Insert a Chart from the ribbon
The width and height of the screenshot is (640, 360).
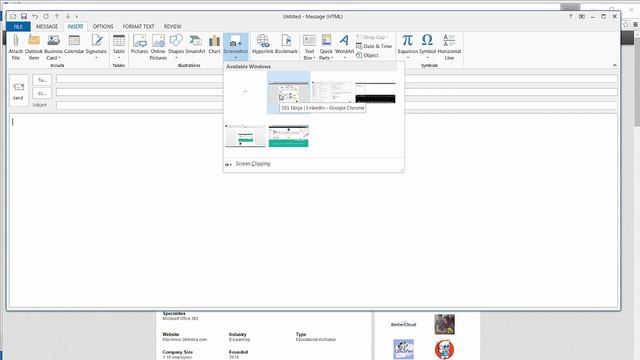click(x=214, y=44)
